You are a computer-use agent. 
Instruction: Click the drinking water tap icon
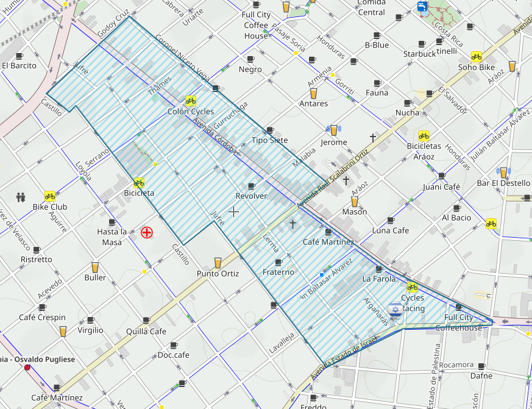[x=422, y=6]
